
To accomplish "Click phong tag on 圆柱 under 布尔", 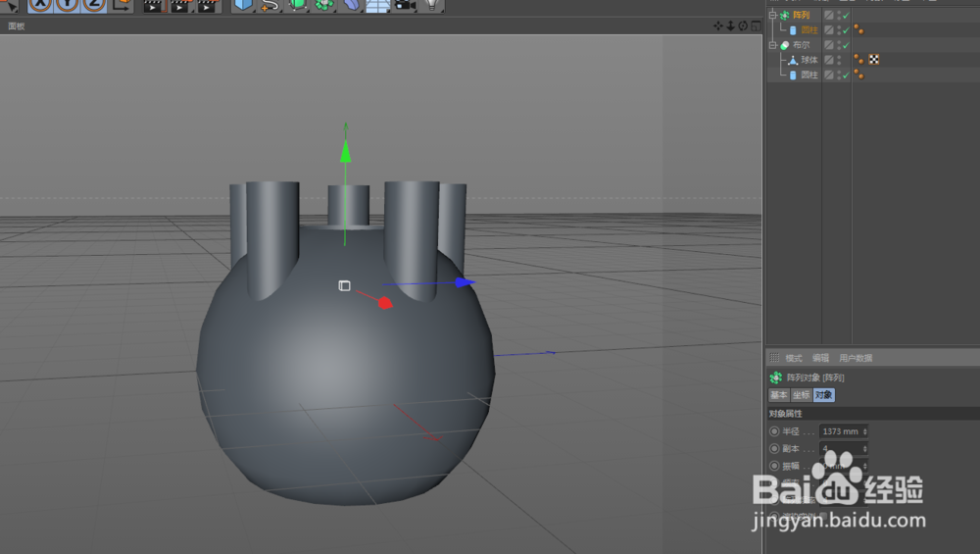I will click(x=858, y=75).
